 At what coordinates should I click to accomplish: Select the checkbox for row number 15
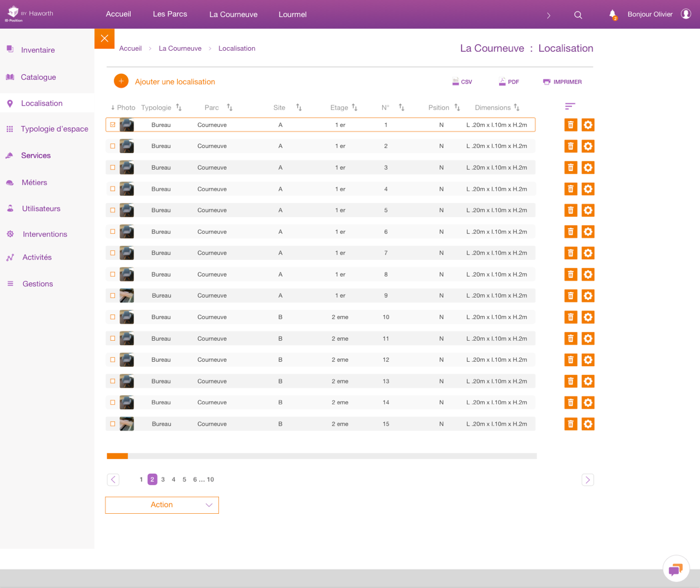(113, 424)
